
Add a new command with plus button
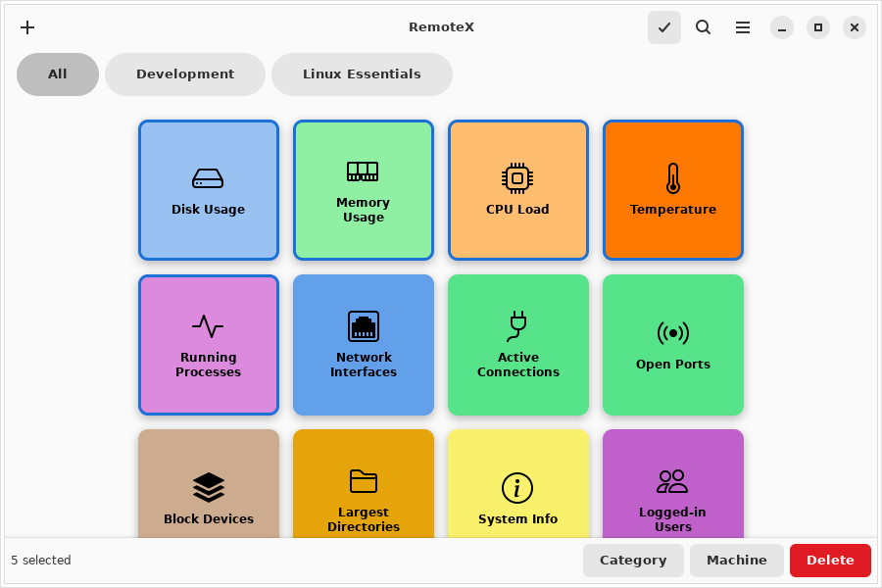[27, 27]
